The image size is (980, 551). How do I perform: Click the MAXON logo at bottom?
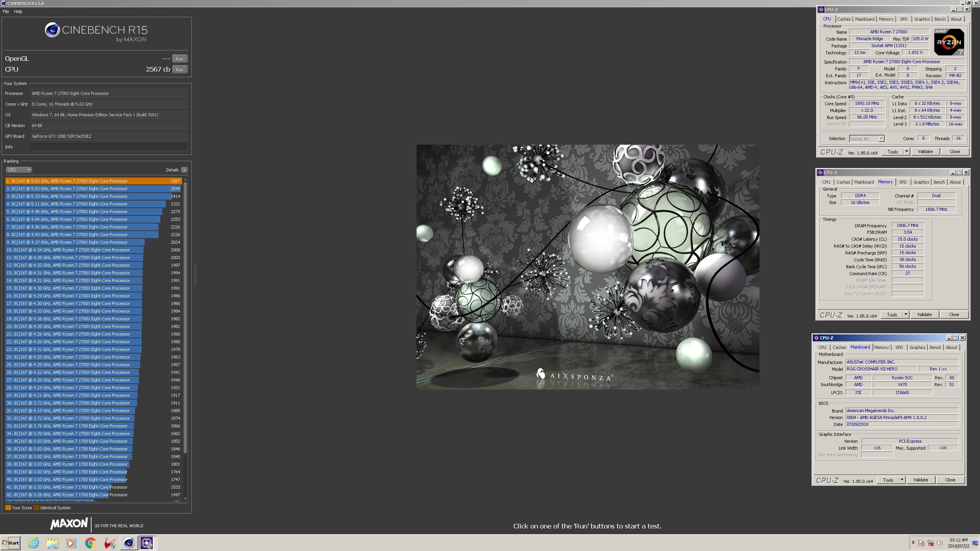click(x=69, y=524)
